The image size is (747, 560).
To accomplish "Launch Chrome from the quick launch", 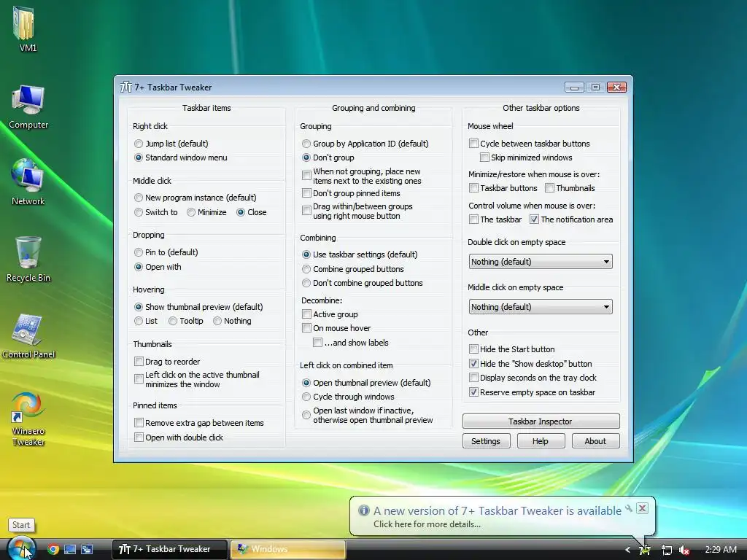I will [x=53, y=549].
